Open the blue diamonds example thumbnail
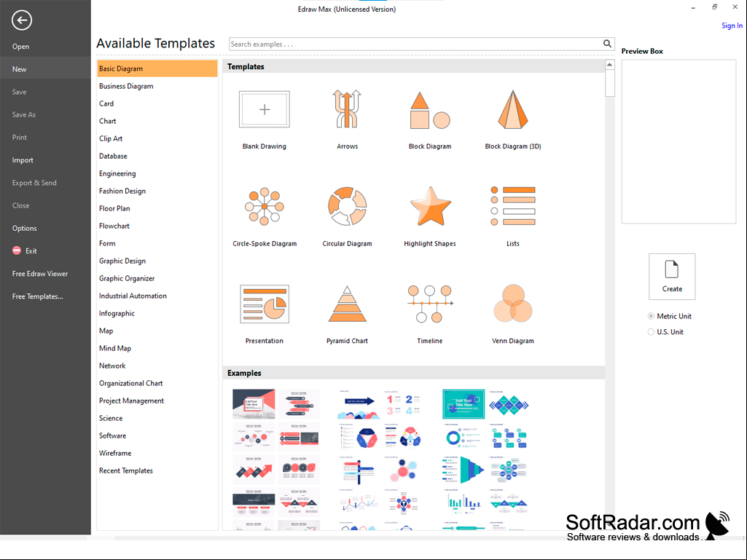This screenshot has width=747, height=560. pos(509,404)
